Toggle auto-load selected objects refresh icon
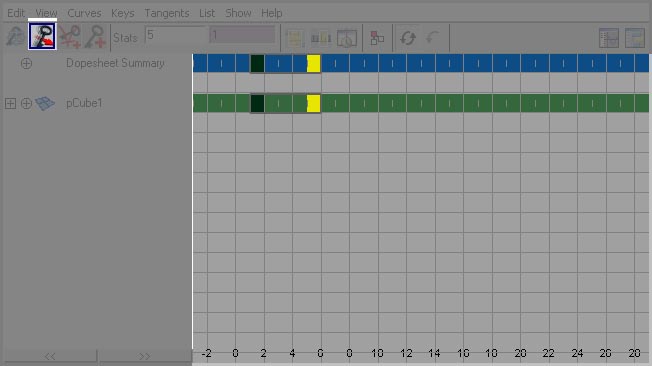Viewport: 652px width, 366px height. coord(408,38)
